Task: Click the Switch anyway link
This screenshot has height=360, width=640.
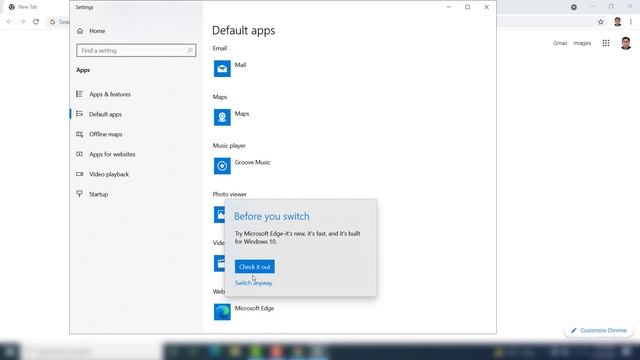Action: coord(253,283)
